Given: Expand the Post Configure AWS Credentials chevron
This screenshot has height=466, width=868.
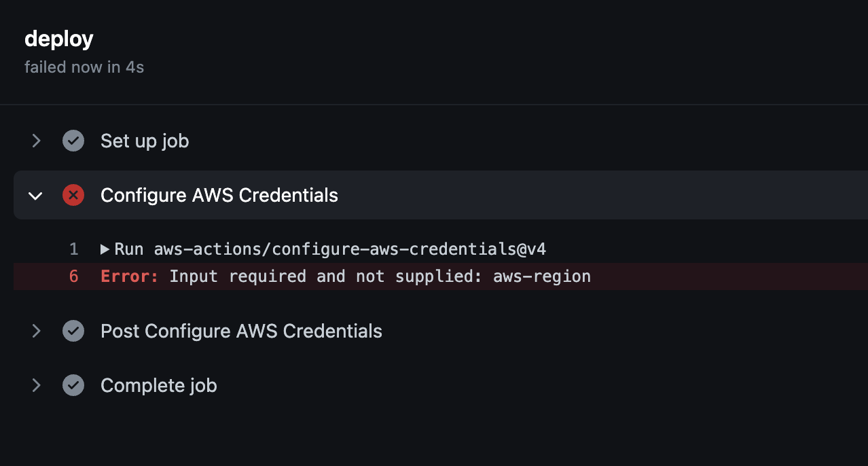Looking at the screenshot, I should [36, 331].
